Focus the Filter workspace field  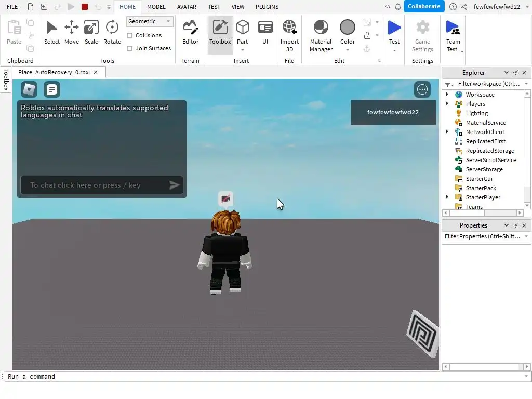click(488, 84)
